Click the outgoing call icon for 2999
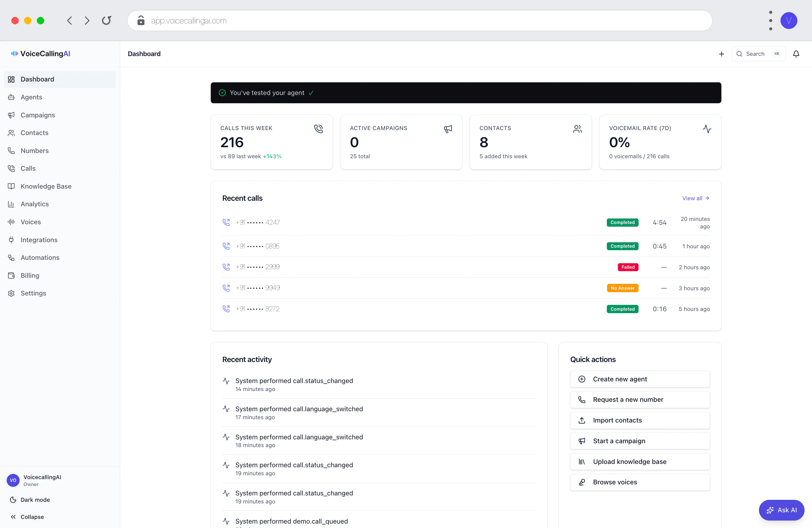This screenshot has width=812, height=528. 226,267
